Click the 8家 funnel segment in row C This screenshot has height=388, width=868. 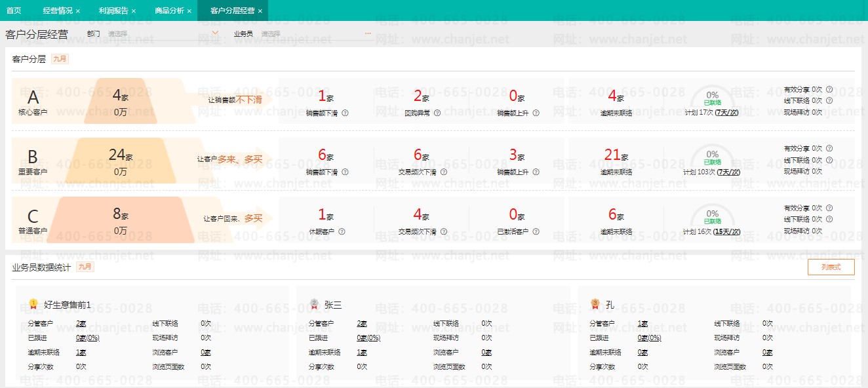click(121, 220)
